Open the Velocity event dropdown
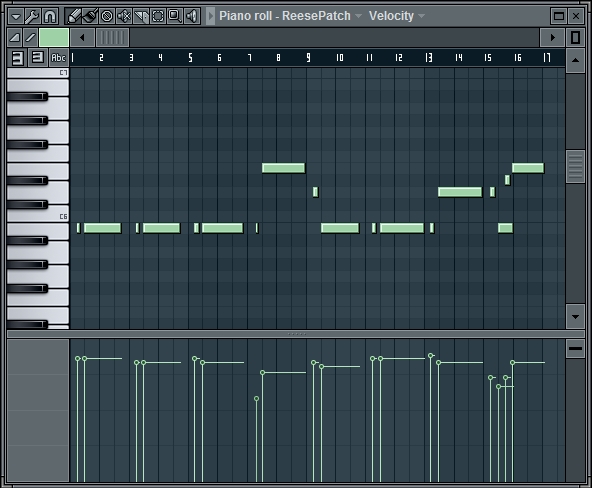This screenshot has width=592, height=488. (421, 16)
